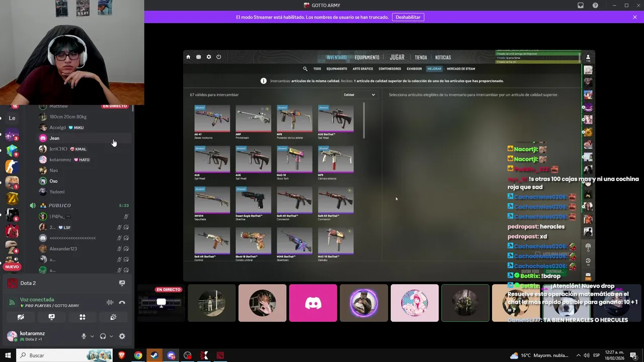
Task: Open Steam from the Windows taskbar
Action: [154, 355]
